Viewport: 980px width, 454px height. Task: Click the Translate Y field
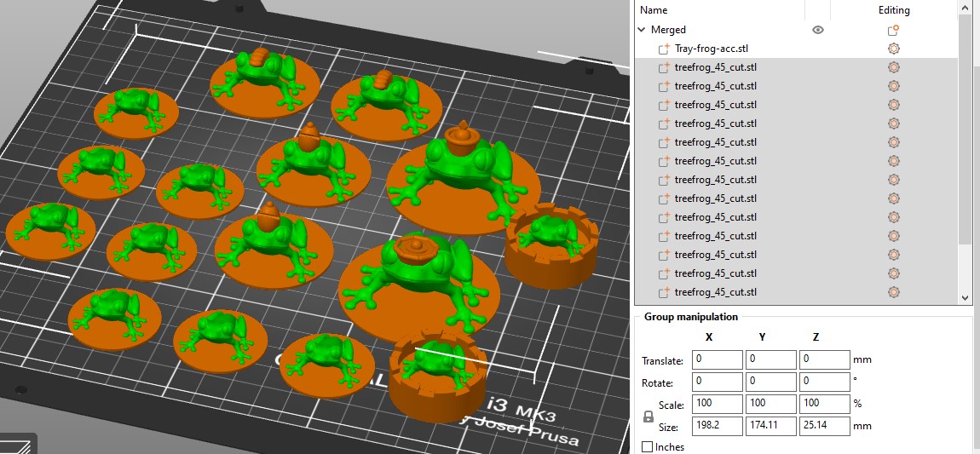pyautogui.click(x=770, y=359)
